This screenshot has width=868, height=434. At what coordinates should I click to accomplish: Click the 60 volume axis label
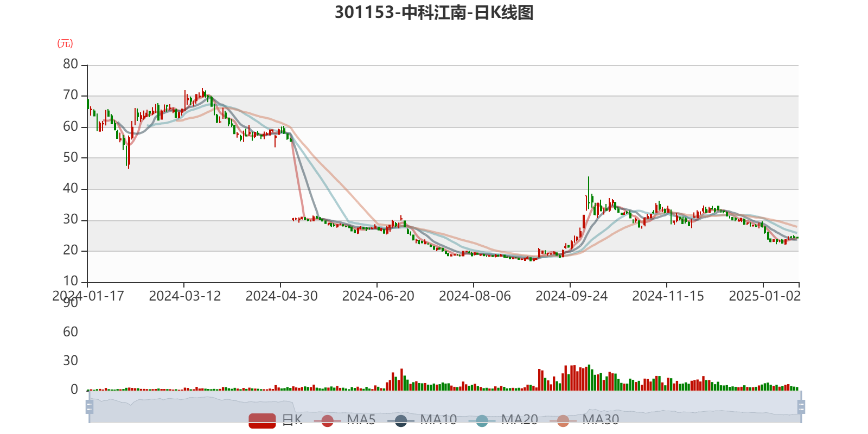pos(71,332)
